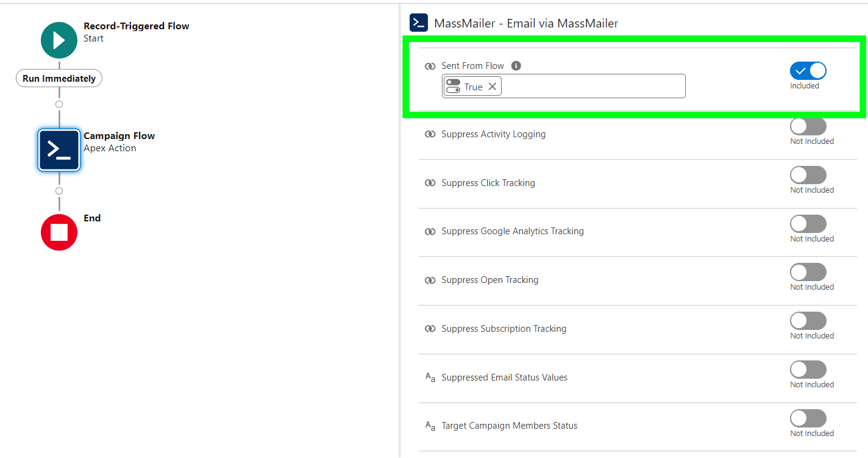Click the Suppress Click Tracking label
This screenshot has height=458, width=868.
pyautogui.click(x=488, y=183)
